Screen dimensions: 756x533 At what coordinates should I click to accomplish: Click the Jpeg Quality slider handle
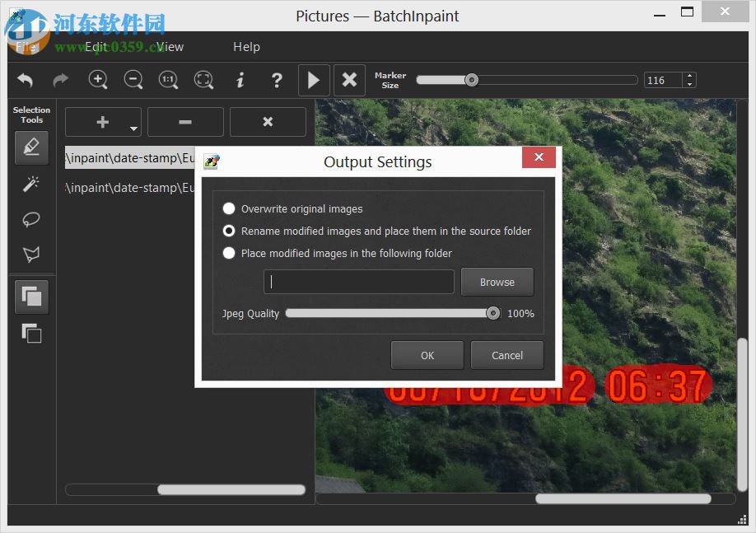click(492, 313)
